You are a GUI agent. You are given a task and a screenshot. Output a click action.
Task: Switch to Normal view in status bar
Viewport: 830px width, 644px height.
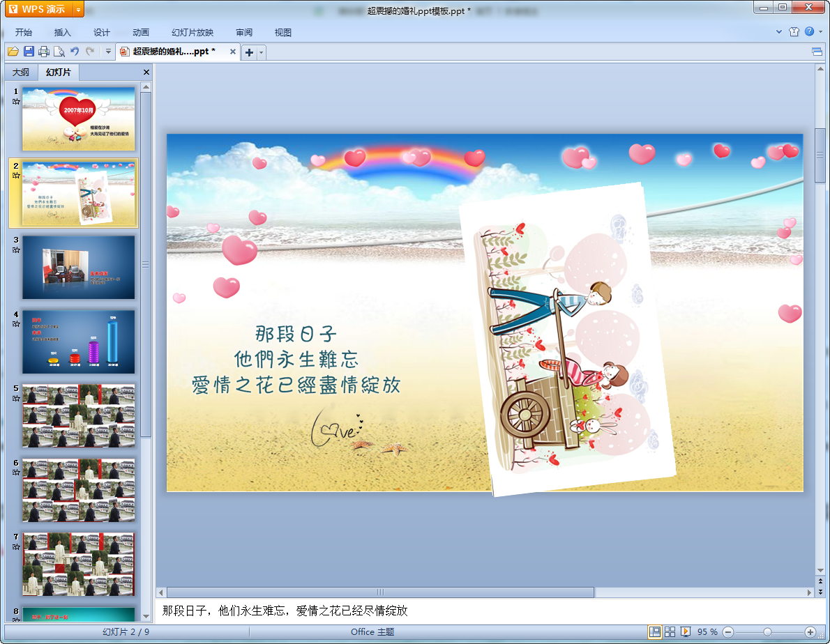(x=655, y=631)
